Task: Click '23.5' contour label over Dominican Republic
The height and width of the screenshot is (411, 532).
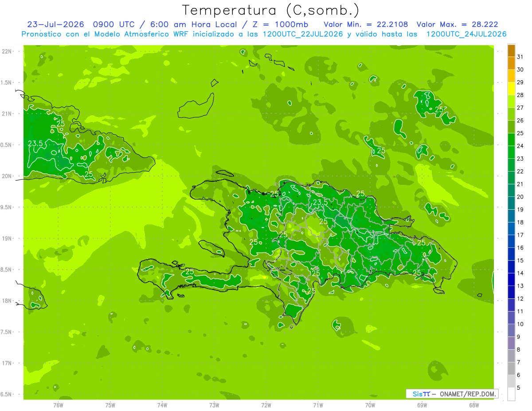Action: 320,202
